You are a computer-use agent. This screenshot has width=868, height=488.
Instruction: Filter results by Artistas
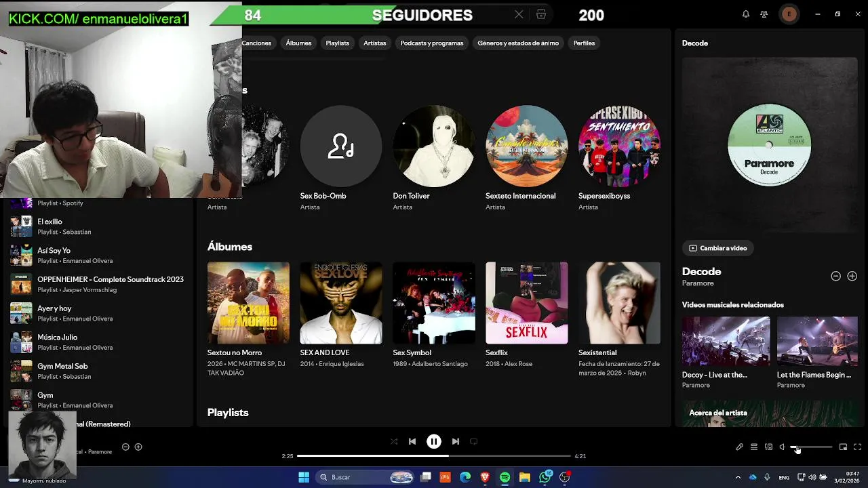[x=374, y=43]
